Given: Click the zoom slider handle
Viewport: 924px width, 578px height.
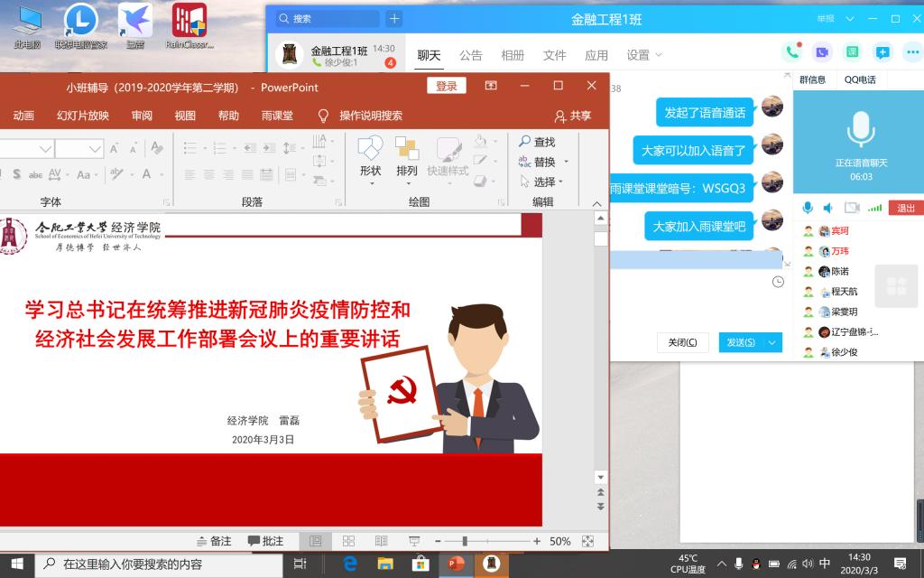Looking at the screenshot, I should [465, 542].
